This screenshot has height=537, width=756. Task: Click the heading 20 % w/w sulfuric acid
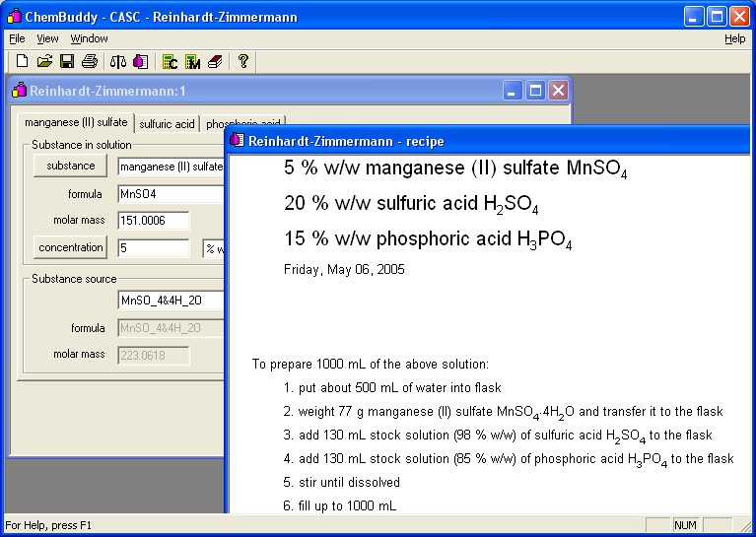coord(411,203)
